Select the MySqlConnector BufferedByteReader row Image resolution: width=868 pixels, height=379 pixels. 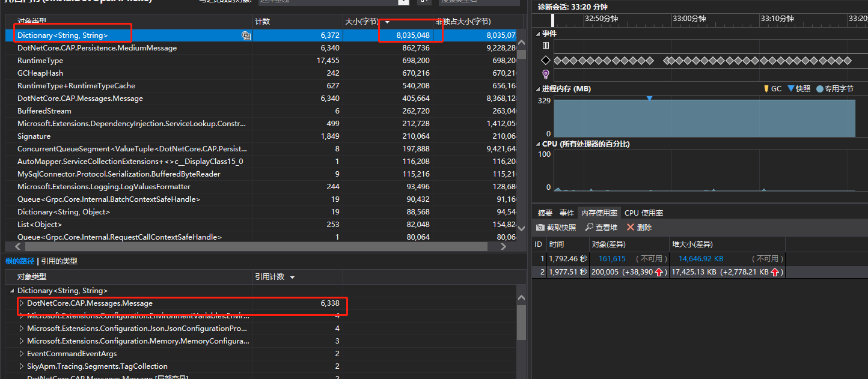pos(261,174)
